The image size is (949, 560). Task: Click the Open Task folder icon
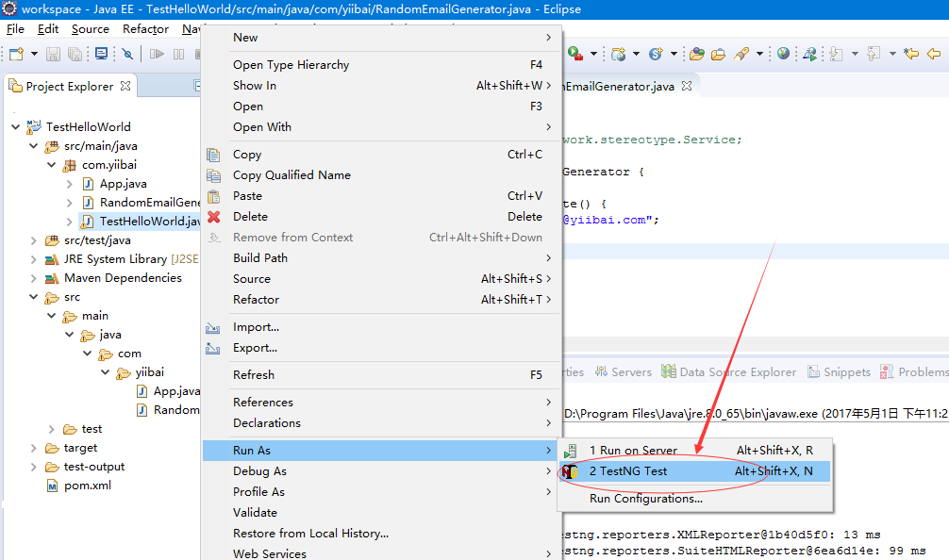(719, 54)
